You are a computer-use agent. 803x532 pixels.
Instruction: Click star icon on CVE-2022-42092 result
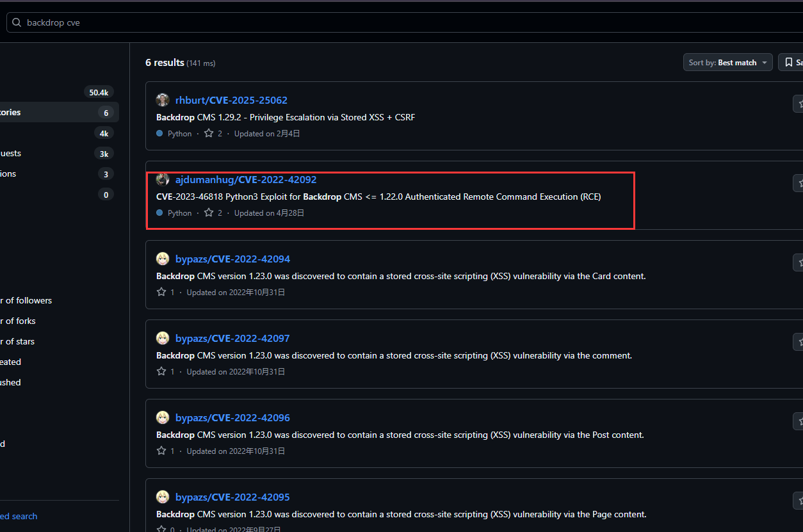209,213
